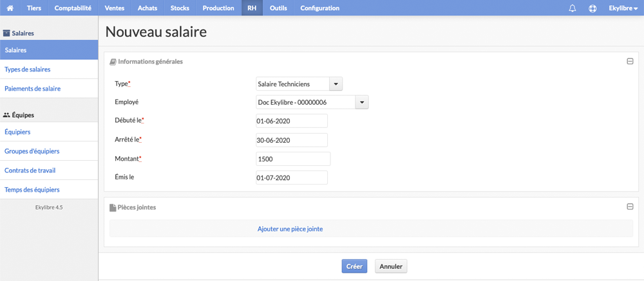
Task: Click the Créer button
Action: [x=354, y=266]
